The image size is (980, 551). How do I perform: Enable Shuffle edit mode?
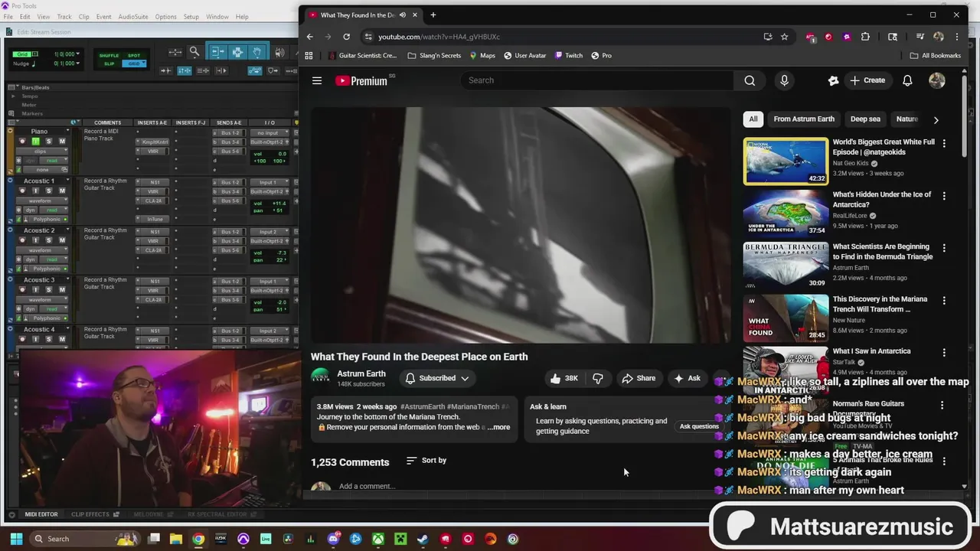[109, 55]
